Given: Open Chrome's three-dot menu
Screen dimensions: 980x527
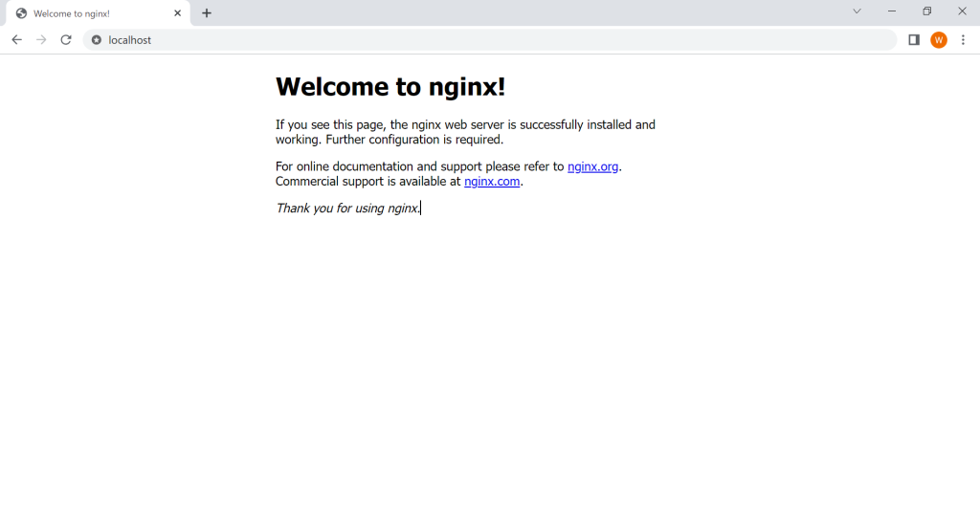Looking at the screenshot, I should coord(963,40).
